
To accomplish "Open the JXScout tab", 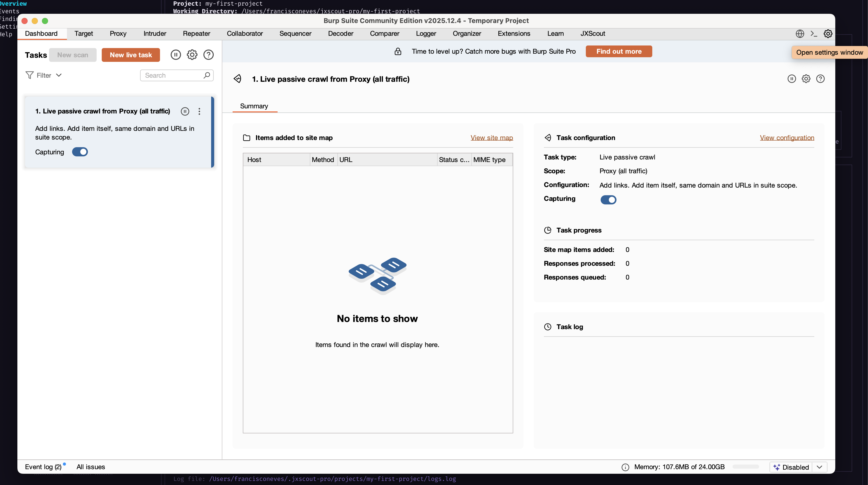I will click(592, 34).
